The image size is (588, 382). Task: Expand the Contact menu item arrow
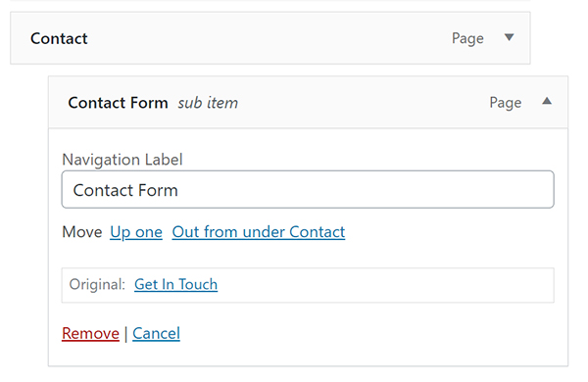509,37
